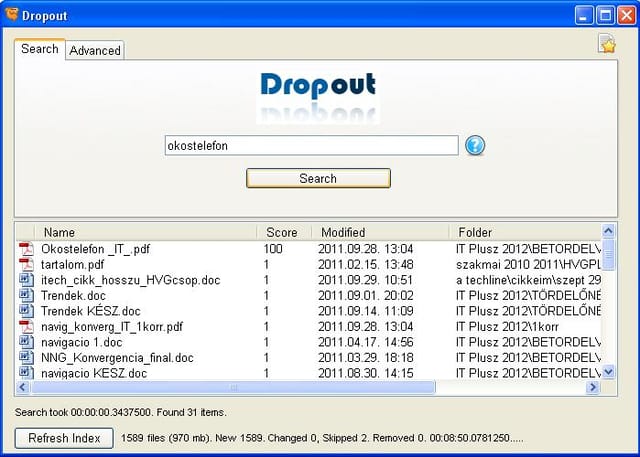
Task: Click Word icon of NNG_Konvergencia_final.doc
Action: click(x=27, y=357)
